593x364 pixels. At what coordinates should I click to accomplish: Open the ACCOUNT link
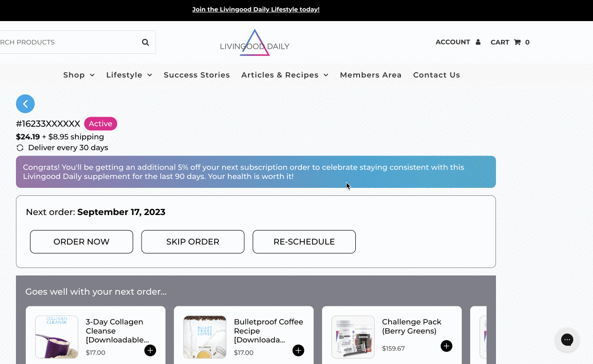453,42
